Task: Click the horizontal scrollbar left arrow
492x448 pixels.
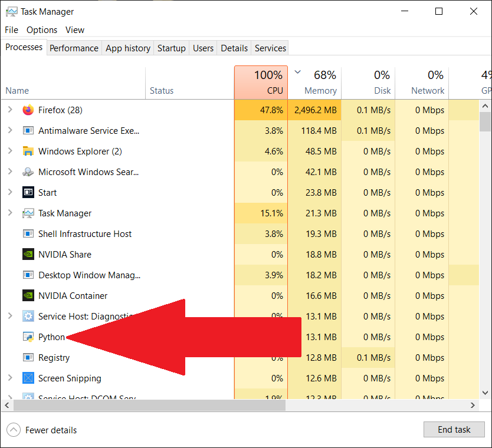Action: tap(7, 405)
